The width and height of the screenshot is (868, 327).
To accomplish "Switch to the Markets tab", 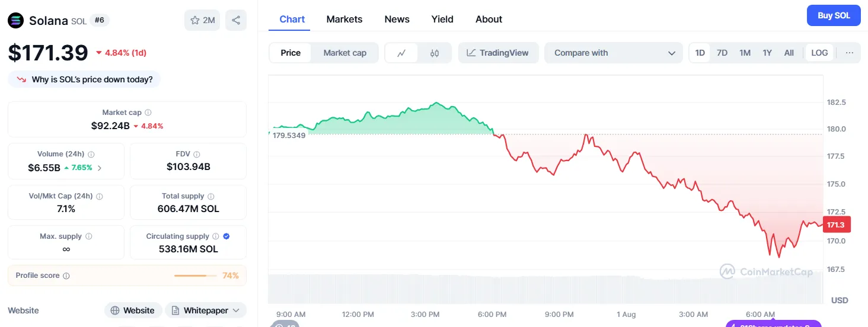I will click(x=344, y=19).
